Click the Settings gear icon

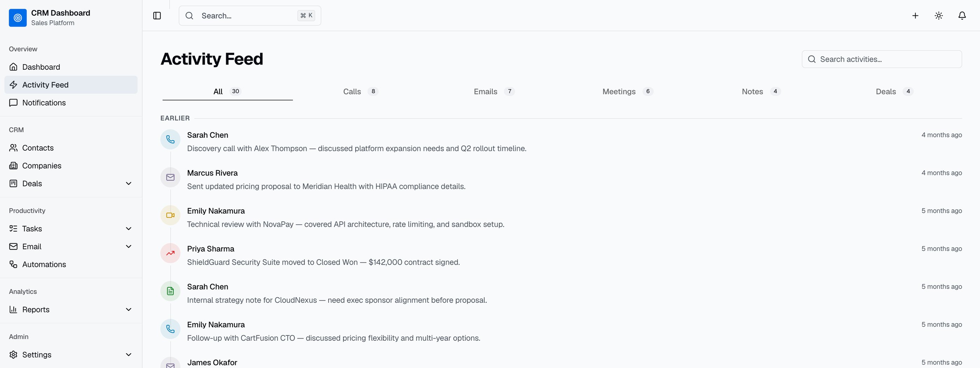pyautogui.click(x=13, y=355)
